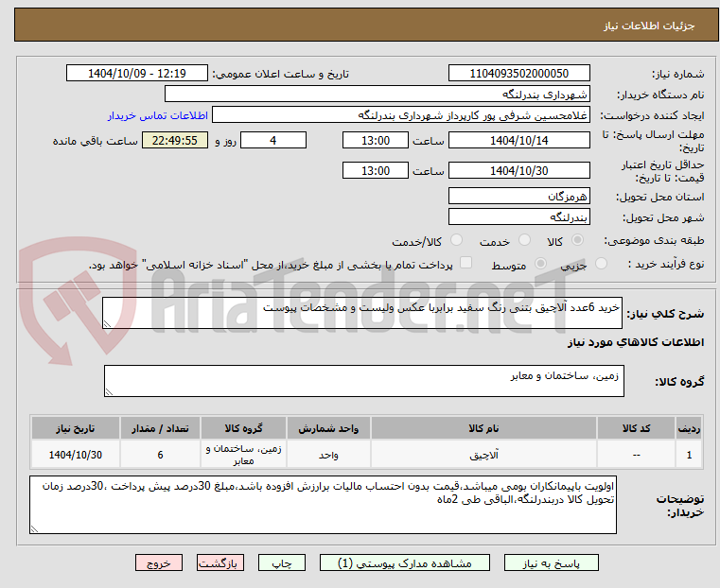Click the شرح کلی نیاز text area

pos(361,313)
